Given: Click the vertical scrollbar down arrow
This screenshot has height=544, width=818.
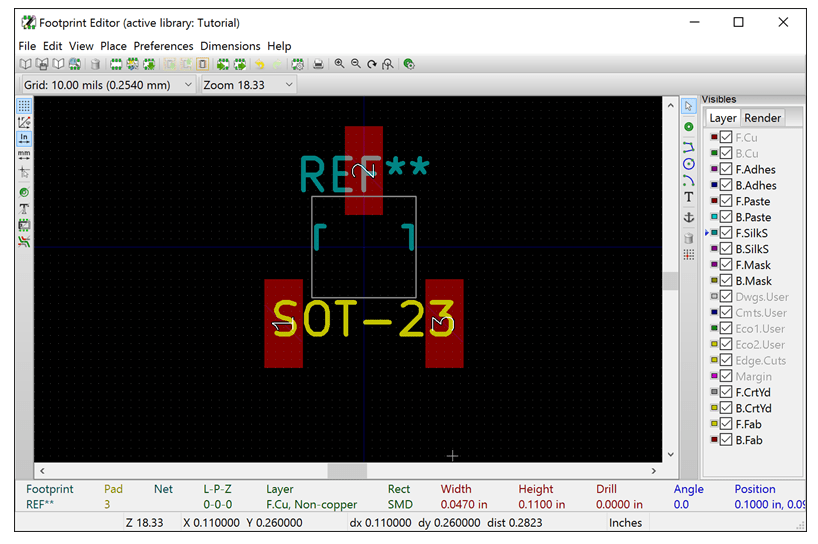Looking at the screenshot, I should tap(670, 454).
